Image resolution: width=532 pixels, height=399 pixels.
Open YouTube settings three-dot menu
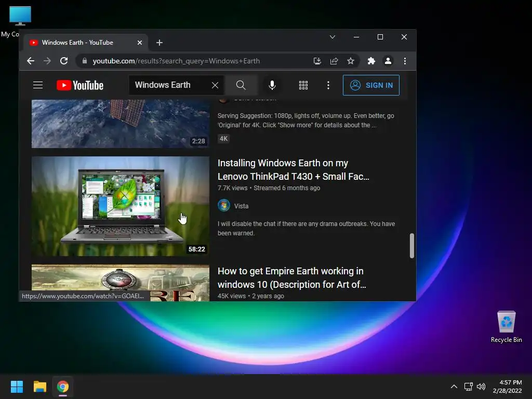(328, 85)
